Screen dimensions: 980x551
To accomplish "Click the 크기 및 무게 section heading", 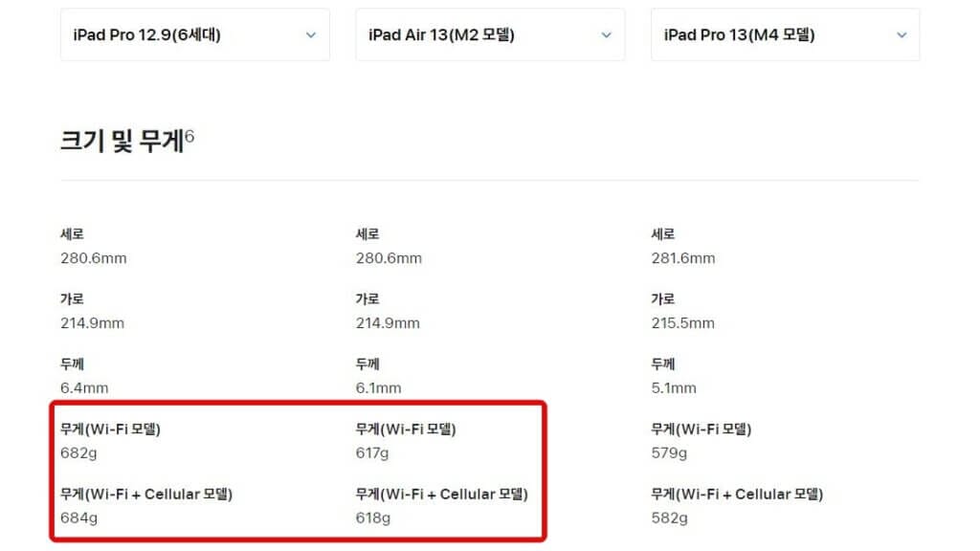I will 121,141.
